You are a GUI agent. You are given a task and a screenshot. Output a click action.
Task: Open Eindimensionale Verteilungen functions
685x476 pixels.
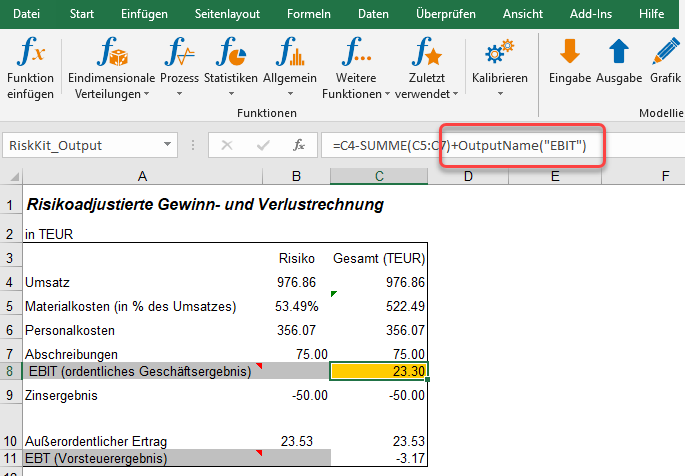(x=112, y=69)
